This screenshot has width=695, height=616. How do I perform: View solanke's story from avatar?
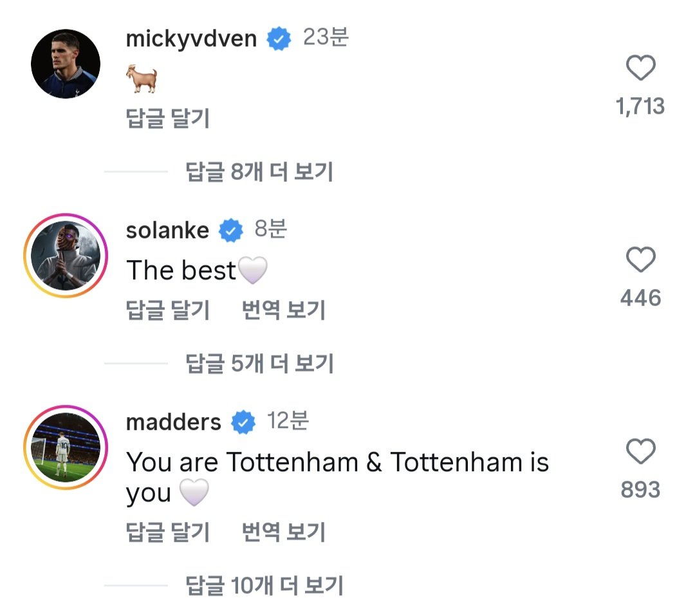tap(66, 255)
